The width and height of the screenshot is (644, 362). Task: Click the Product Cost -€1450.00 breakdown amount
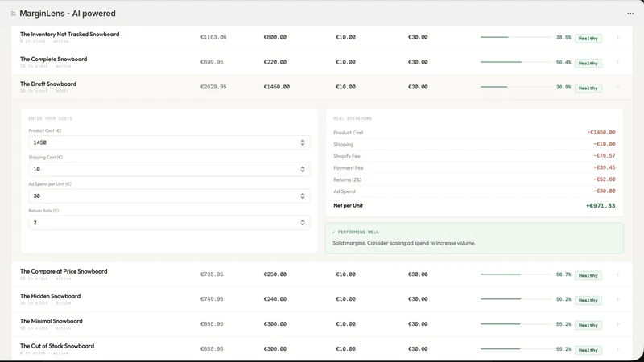pos(601,132)
